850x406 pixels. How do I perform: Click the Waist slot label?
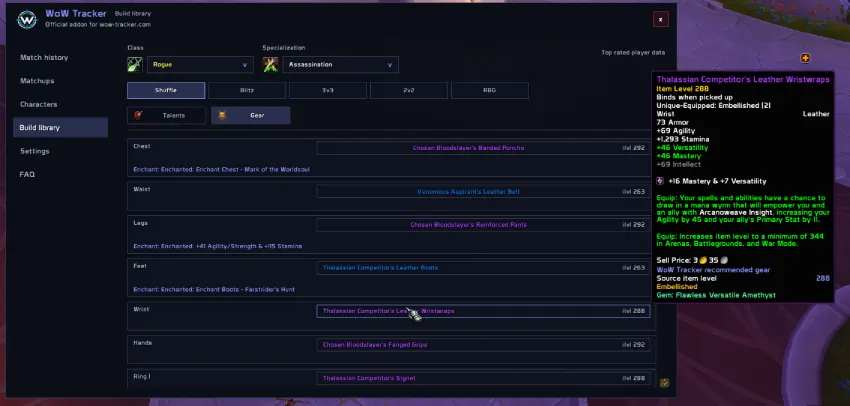tap(141, 189)
